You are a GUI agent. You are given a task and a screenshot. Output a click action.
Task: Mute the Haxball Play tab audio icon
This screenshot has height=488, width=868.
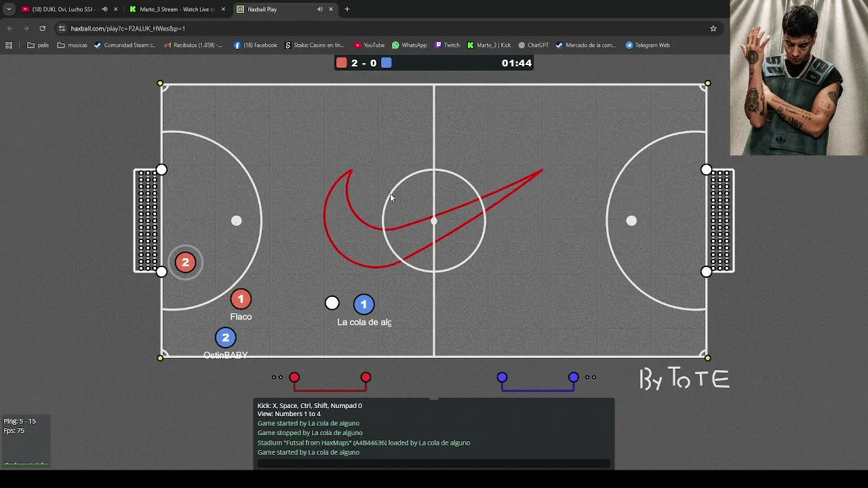click(319, 9)
